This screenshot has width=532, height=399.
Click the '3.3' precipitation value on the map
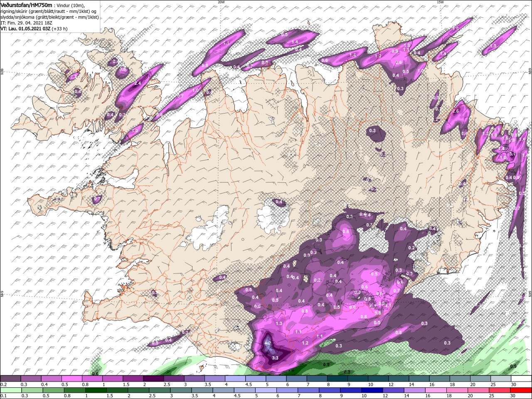coord(275,357)
